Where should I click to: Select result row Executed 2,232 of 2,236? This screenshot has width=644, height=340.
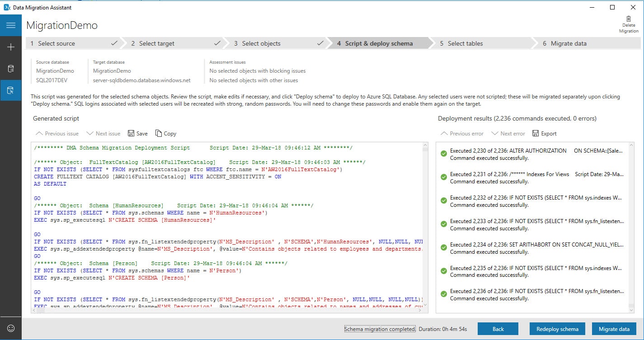(x=533, y=201)
